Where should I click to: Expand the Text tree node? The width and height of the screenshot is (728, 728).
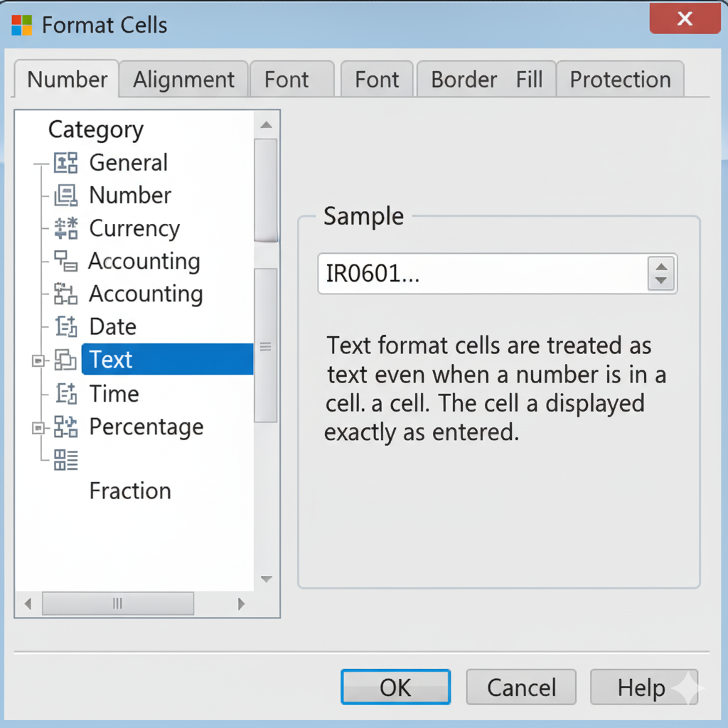[x=38, y=361]
